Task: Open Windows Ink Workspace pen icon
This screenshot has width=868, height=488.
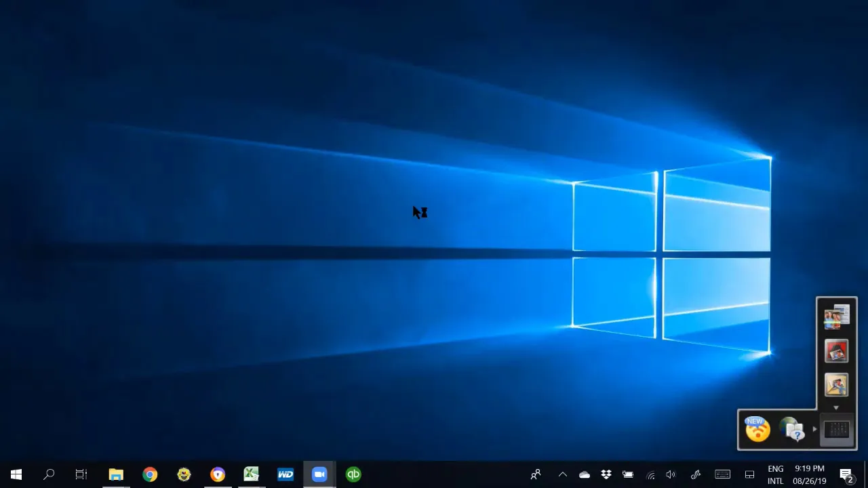Action: click(695, 474)
